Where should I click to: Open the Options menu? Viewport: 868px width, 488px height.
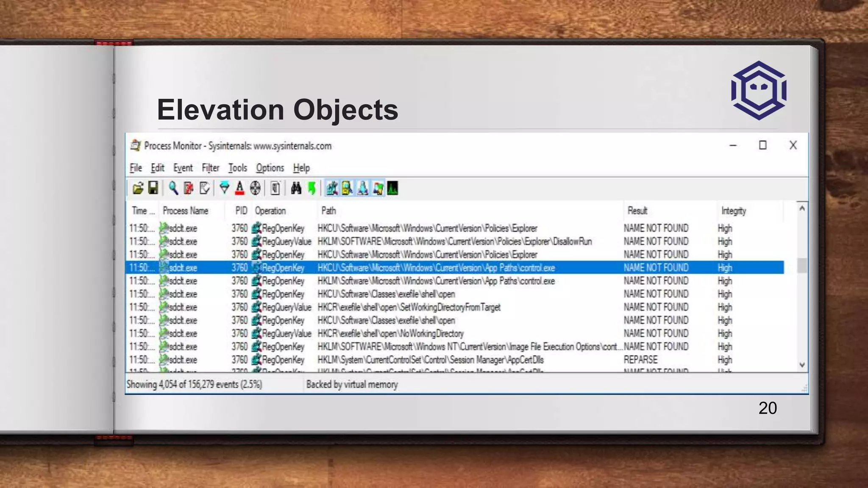tap(270, 168)
